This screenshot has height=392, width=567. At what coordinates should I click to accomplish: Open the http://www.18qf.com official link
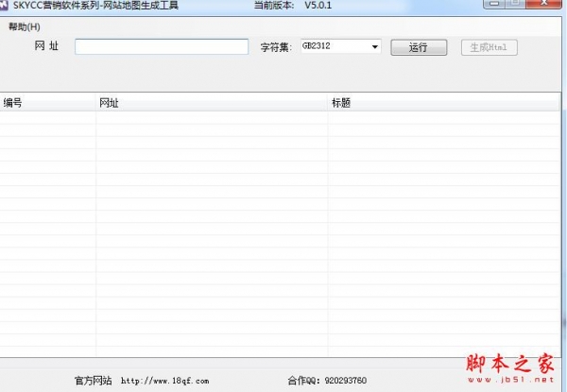164,381
